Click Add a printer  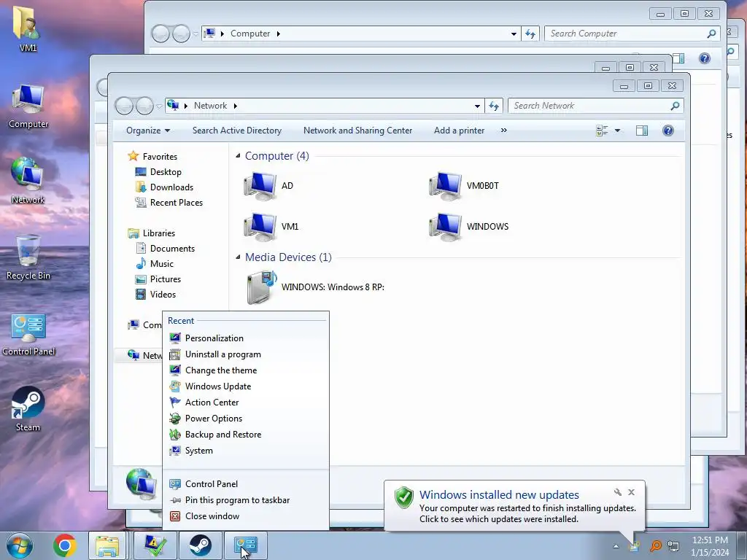click(x=460, y=131)
